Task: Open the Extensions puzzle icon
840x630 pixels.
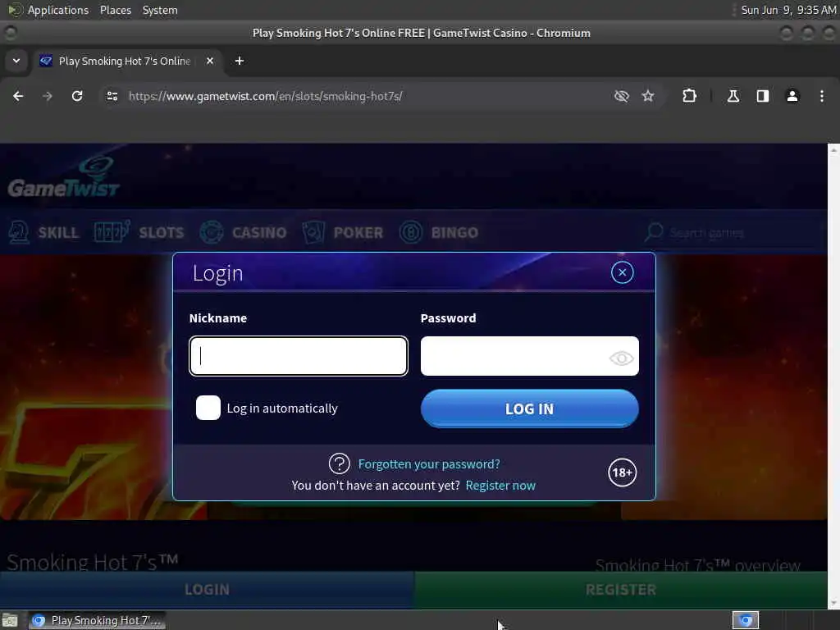Action: click(689, 96)
